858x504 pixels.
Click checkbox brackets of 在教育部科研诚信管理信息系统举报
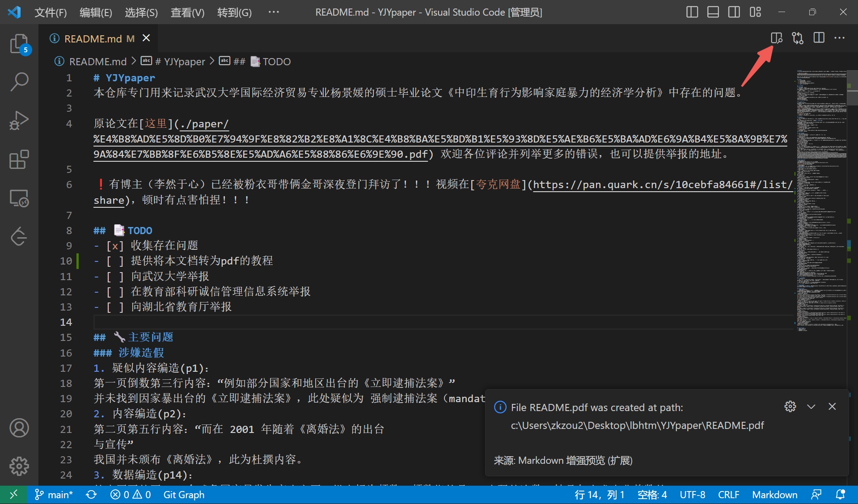pyautogui.click(x=115, y=291)
